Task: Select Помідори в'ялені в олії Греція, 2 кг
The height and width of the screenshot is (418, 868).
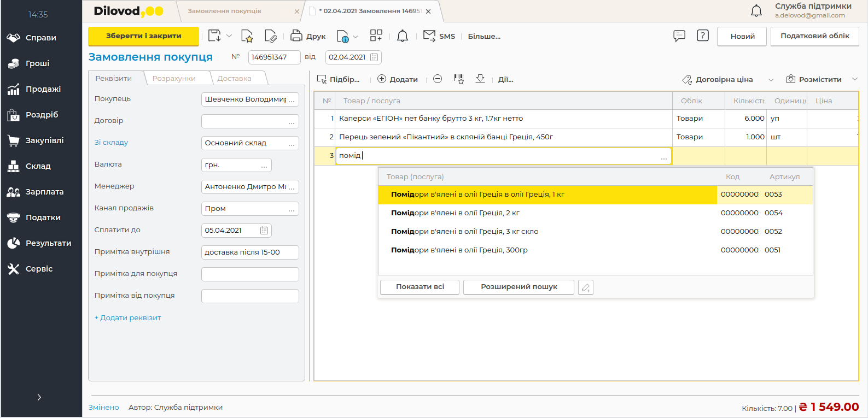Action: 455,213
